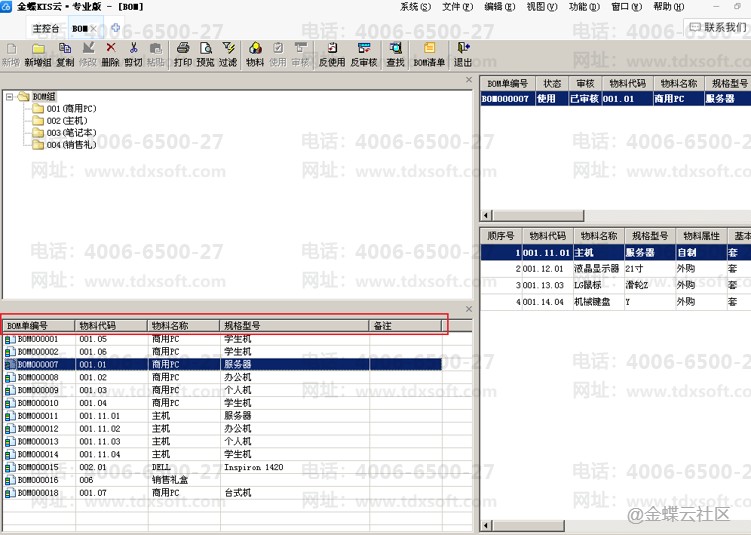The image size is (751, 535).
Task: Click the 复制 (copy) toolbar icon
Action: (65, 54)
